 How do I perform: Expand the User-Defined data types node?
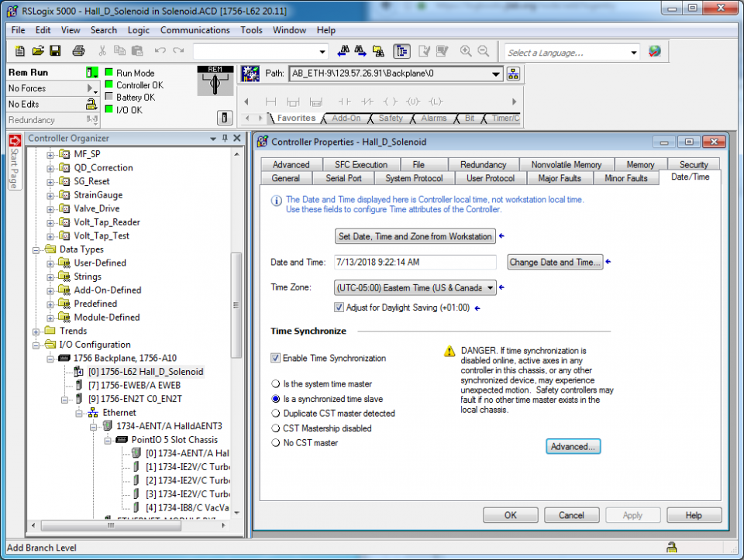pyautogui.click(x=50, y=263)
